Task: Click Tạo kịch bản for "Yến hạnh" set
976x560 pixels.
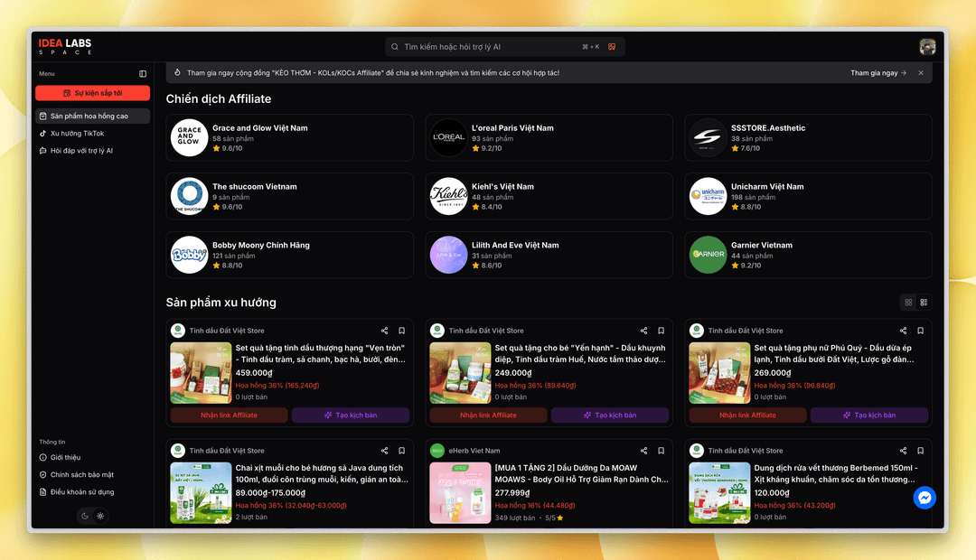Action: coord(610,415)
